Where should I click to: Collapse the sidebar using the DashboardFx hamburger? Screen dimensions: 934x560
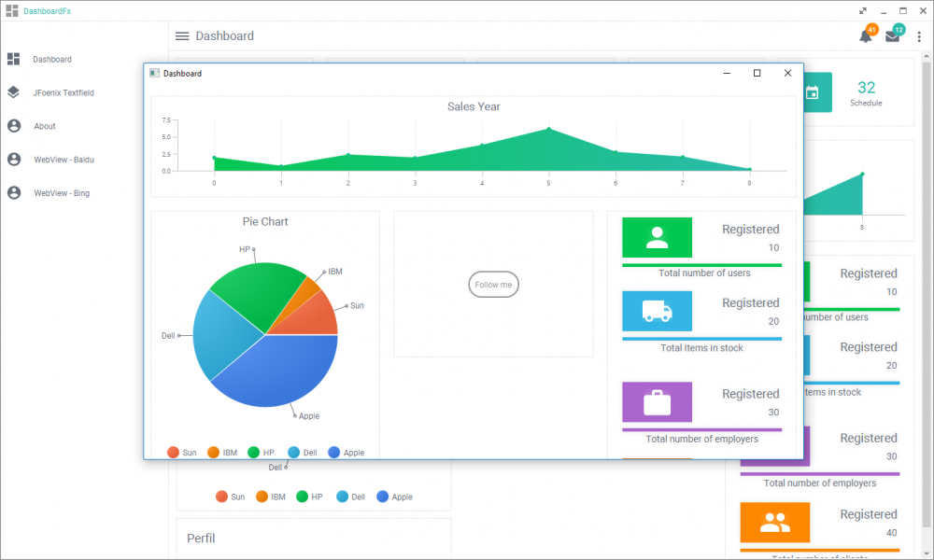point(11,10)
